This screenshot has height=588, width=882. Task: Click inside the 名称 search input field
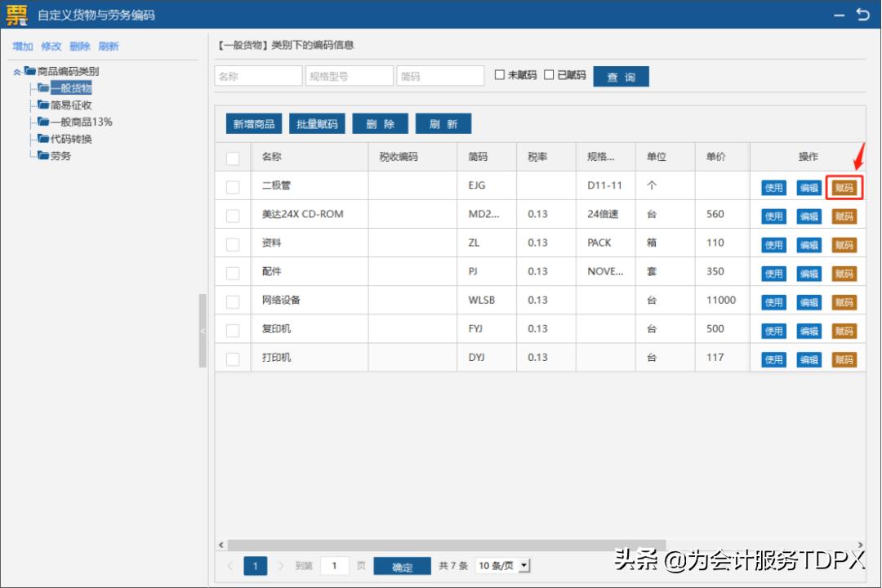257,75
